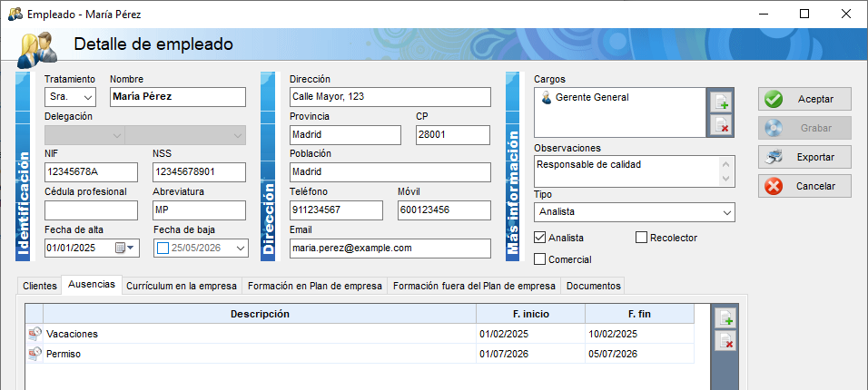
Task: Click the 01/07/2026 start date cell
Action: click(531, 354)
